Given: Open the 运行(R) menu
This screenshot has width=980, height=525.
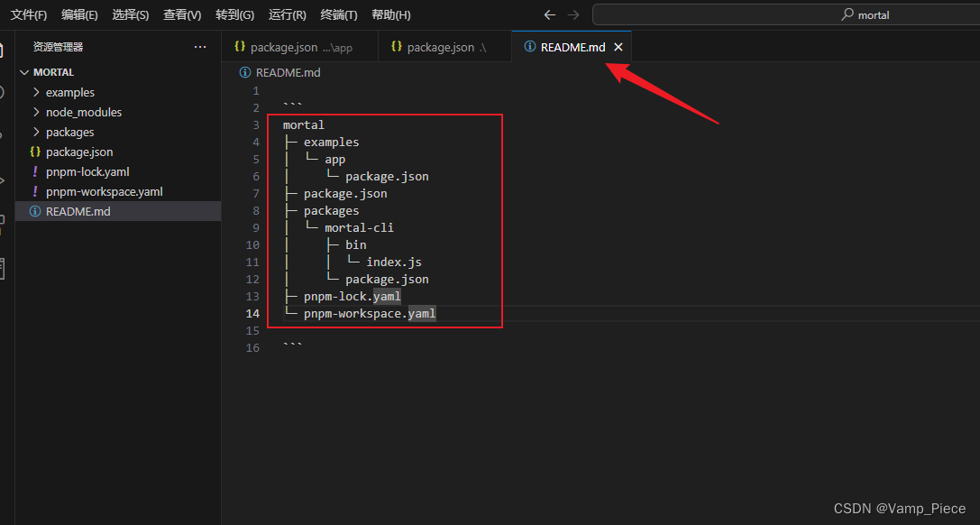Looking at the screenshot, I should (x=287, y=15).
